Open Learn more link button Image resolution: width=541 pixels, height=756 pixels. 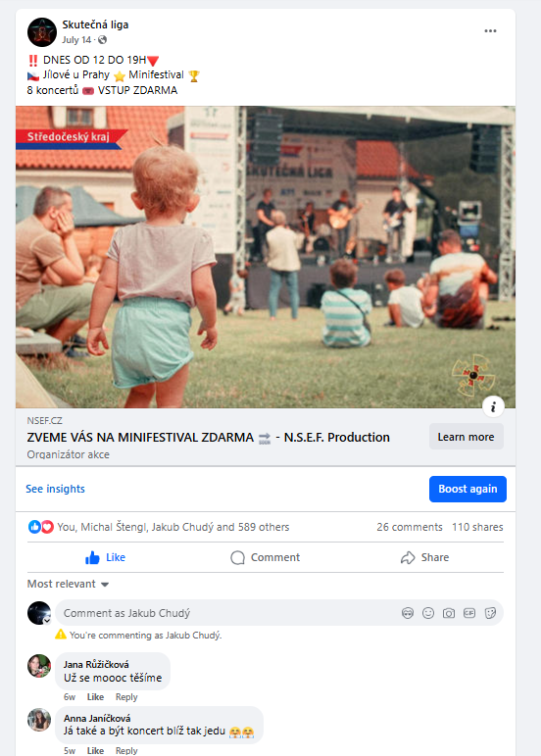pos(467,437)
